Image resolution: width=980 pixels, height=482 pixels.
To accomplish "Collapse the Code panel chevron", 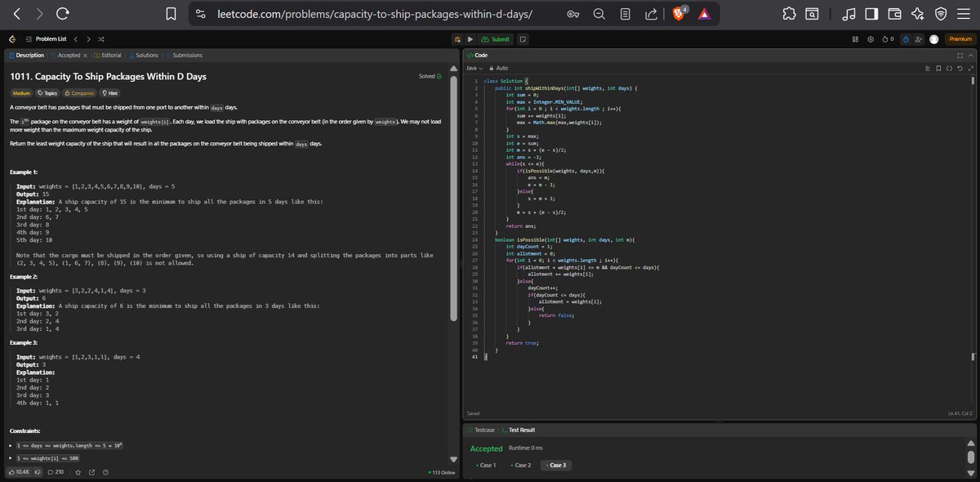I will tap(970, 55).
